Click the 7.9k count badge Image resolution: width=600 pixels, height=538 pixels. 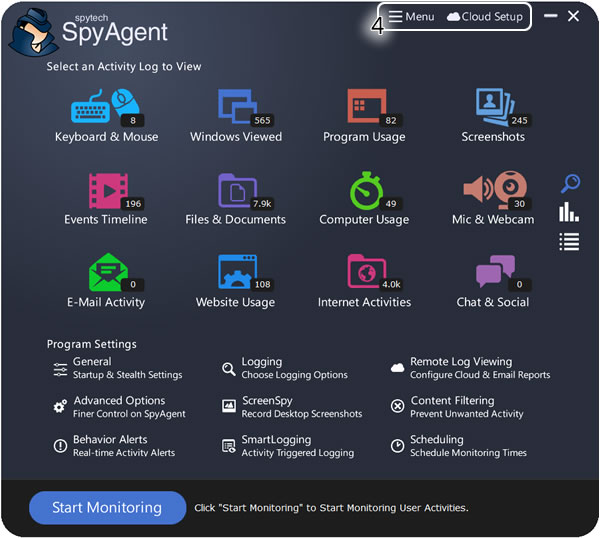pyautogui.click(x=262, y=204)
